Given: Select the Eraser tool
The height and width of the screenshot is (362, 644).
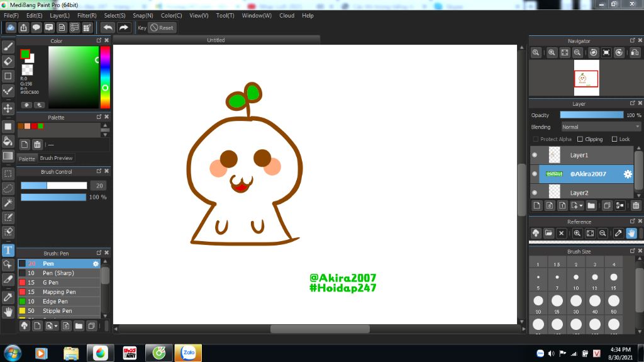Looking at the screenshot, I should (x=8, y=61).
